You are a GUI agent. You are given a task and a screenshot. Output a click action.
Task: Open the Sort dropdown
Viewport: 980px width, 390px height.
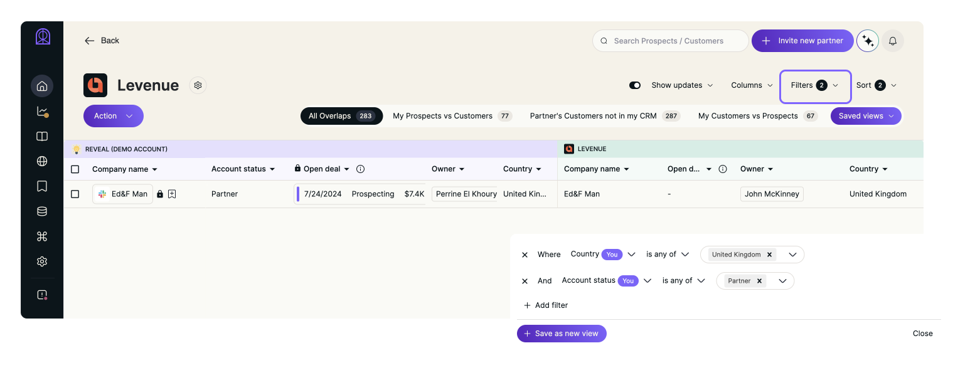[x=876, y=85]
